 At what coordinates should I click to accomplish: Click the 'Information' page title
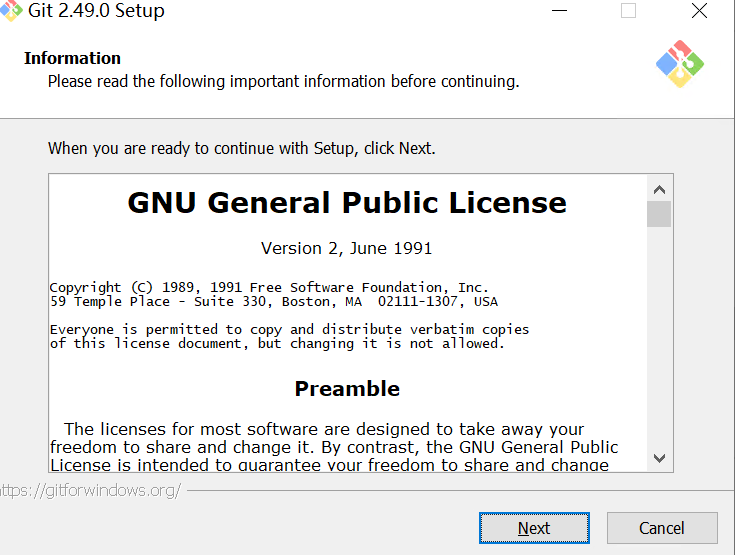point(72,58)
